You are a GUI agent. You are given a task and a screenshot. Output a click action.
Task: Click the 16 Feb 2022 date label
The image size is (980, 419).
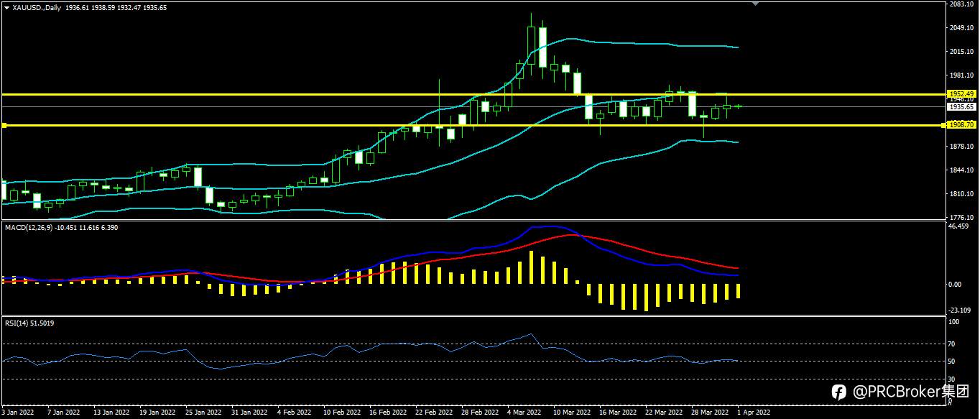(x=387, y=413)
